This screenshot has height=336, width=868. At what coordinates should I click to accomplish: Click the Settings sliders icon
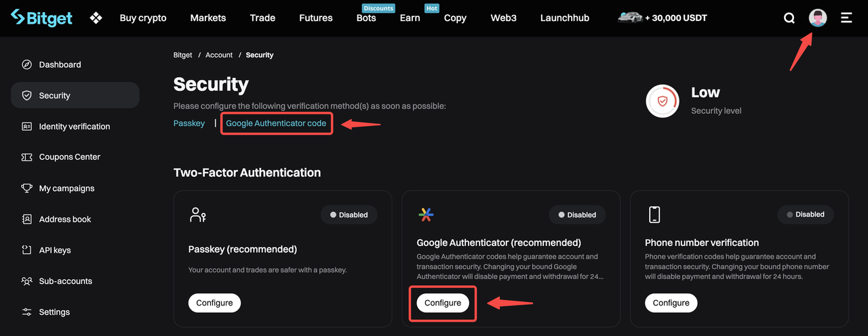click(27, 312)
